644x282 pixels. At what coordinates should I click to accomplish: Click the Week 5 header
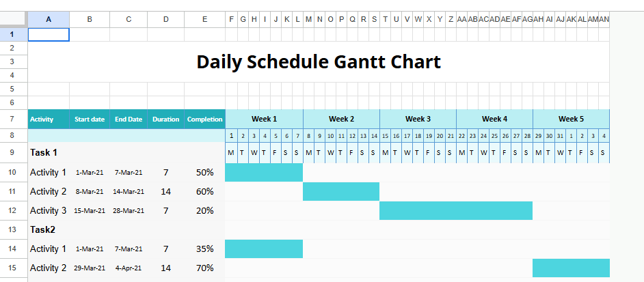571,119
